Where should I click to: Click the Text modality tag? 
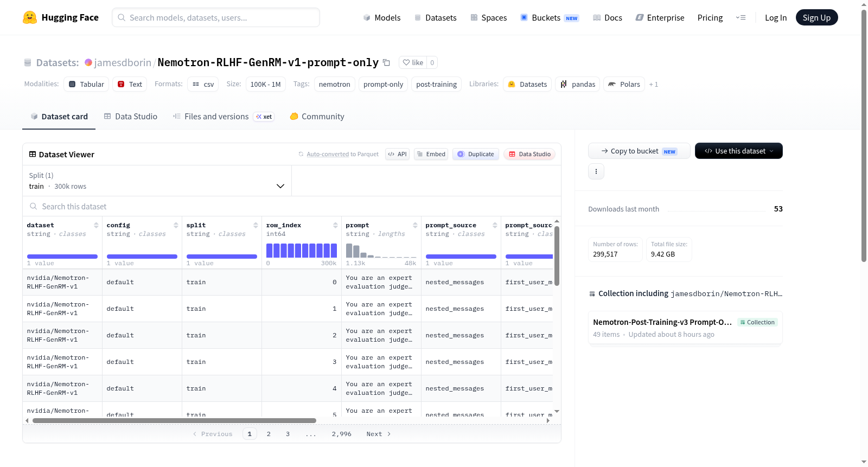130,84
